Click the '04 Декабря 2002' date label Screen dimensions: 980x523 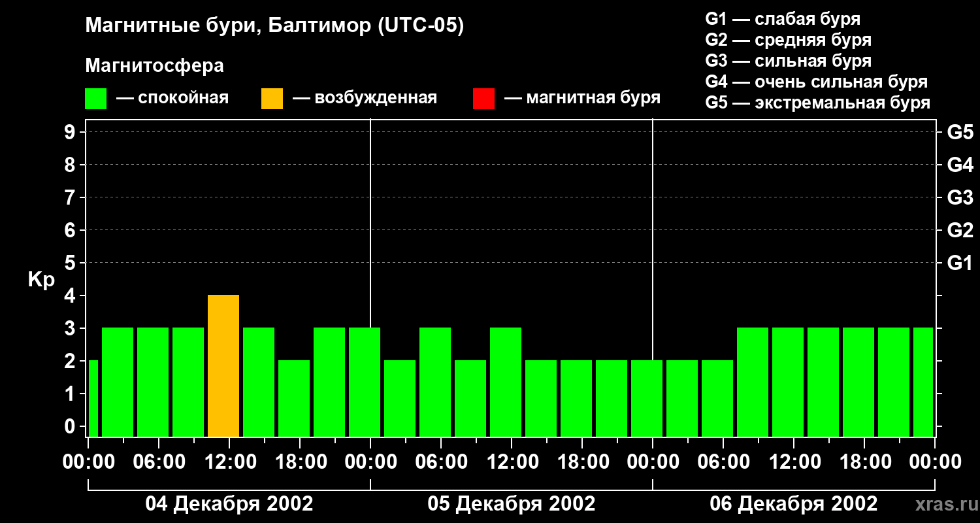click(x=229, y=504)
